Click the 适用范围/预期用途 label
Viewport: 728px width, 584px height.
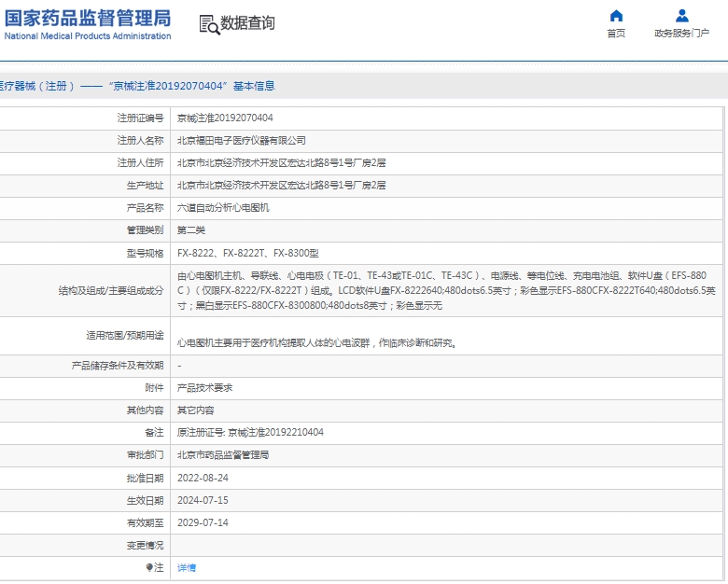point(125,335)
